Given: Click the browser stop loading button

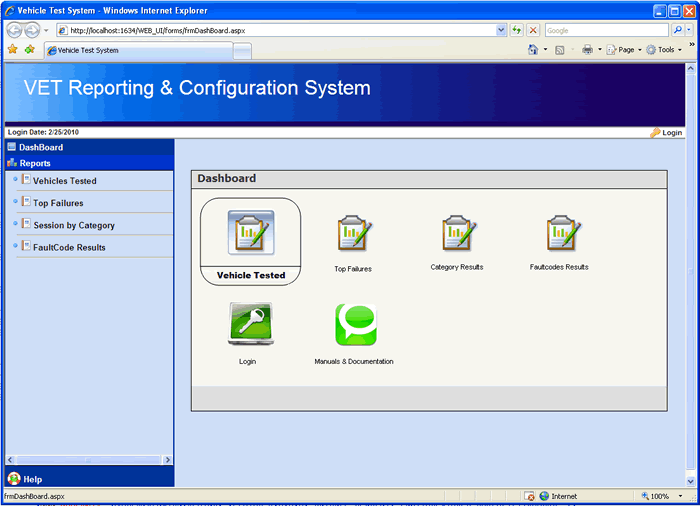Looking at the screenshot, I should click(533, 31).
